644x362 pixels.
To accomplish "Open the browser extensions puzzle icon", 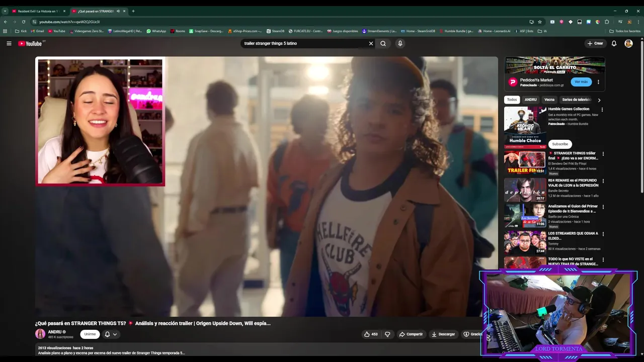I will [x=607, y=22].
